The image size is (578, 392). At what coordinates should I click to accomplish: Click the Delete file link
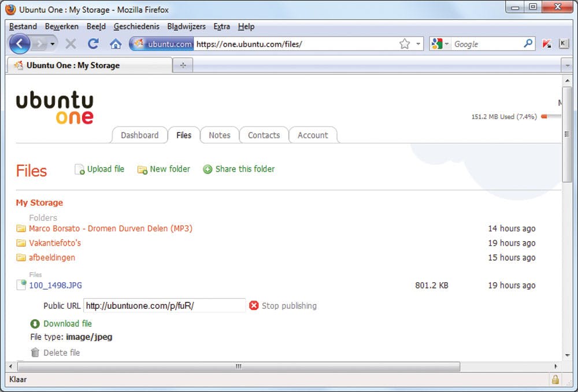tap(62, 353)
